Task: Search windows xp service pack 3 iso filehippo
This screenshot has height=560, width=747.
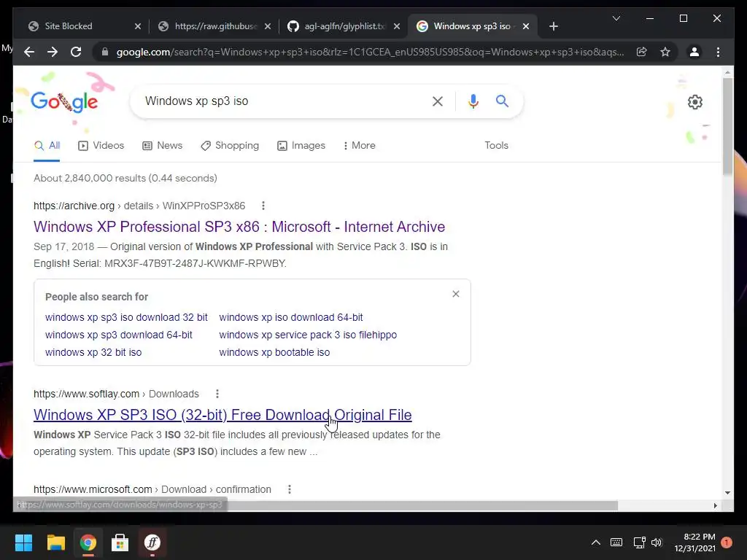Action: (308, 335)
